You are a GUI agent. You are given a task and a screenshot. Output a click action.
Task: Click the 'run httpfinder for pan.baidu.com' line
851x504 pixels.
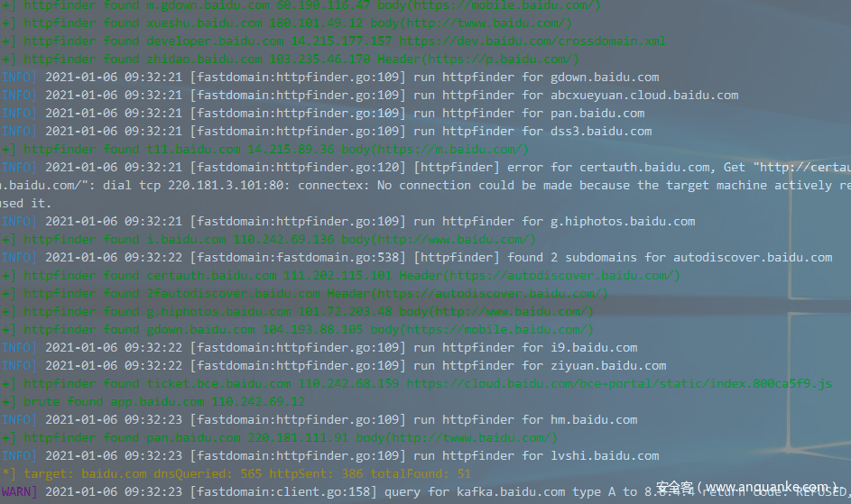pos(322,113)
